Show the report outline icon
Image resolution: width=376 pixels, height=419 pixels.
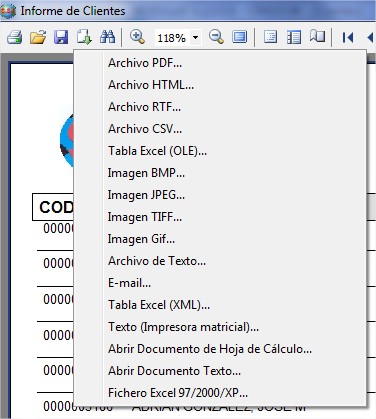[x=270, y=37]
